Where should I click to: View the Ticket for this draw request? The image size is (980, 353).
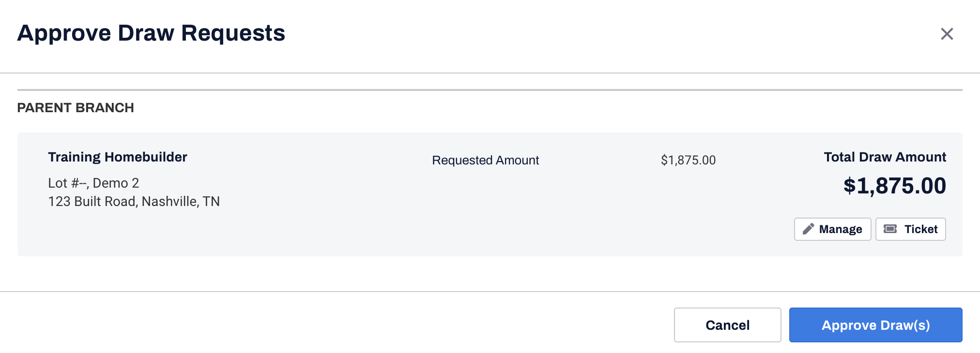[x=910, y=229]
